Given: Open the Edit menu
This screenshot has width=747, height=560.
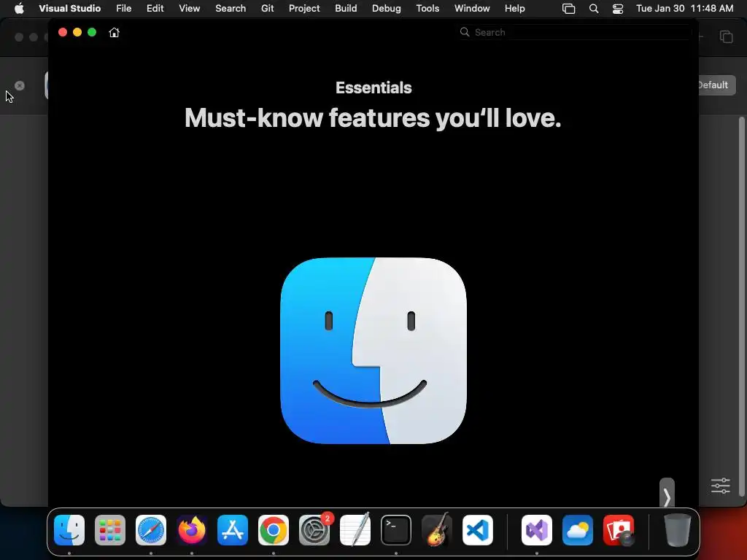Looking at the screenshot, I should tap(155, 8).
